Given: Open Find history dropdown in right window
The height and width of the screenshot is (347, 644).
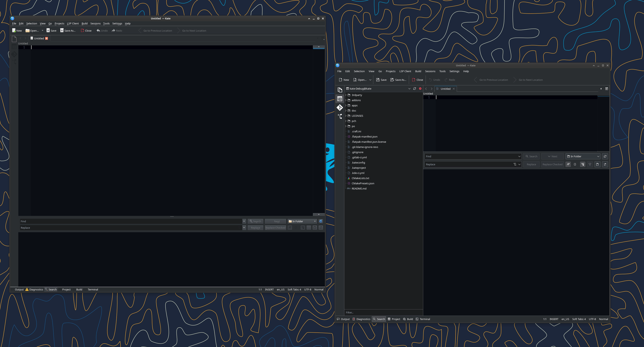Looking at the screenshot, I should [x=519, y=156].
